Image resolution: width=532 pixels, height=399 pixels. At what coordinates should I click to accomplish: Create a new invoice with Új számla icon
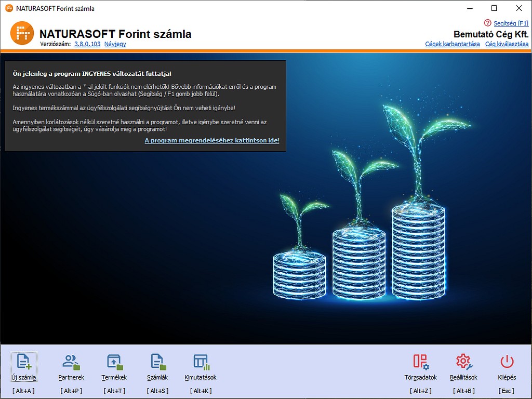pyautogui.click(x=24, y=362)
